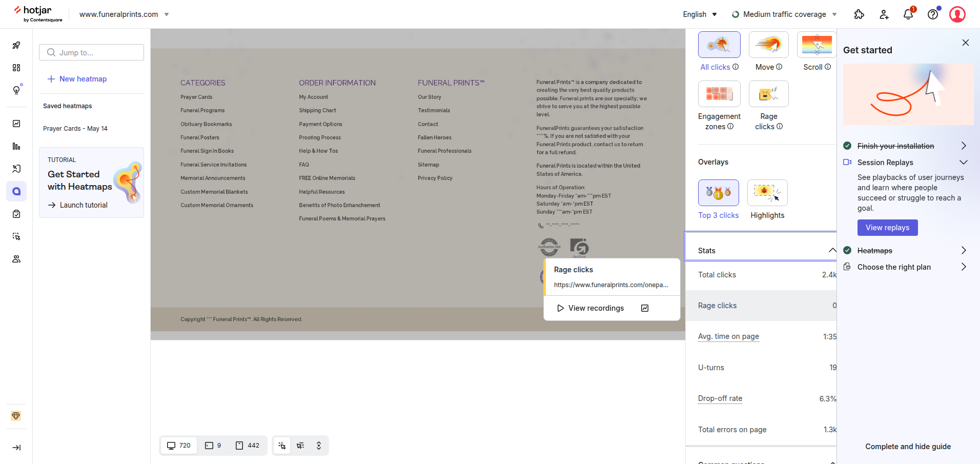980x464 pixels.
Task: Open the language dropdown showing English
Action: coord(699,14)
